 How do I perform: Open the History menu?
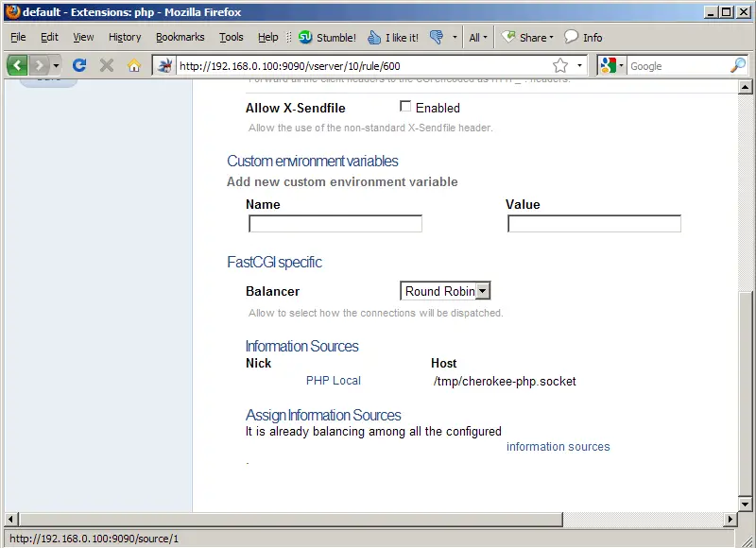click(x=125, y=37)
